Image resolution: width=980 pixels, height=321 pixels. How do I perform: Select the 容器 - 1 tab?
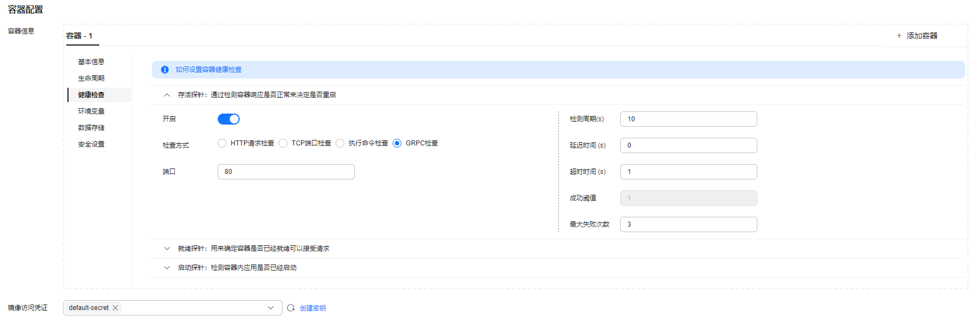(80, 36)
